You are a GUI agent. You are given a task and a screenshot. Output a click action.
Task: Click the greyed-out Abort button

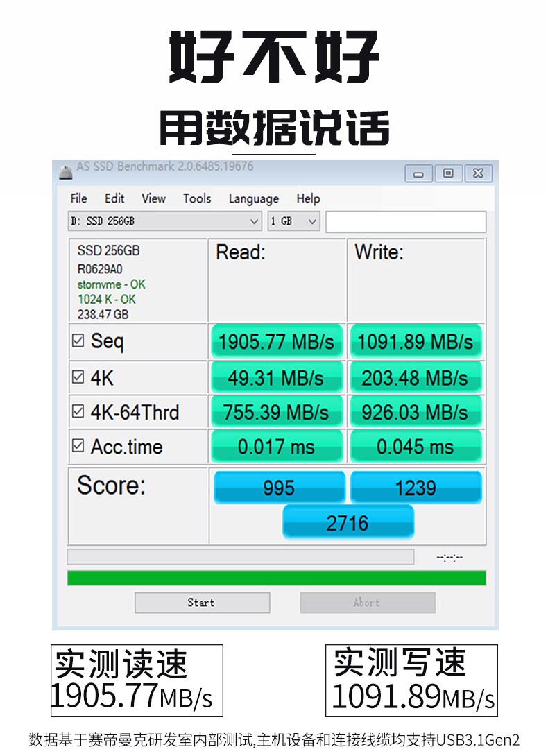[368, 603]
